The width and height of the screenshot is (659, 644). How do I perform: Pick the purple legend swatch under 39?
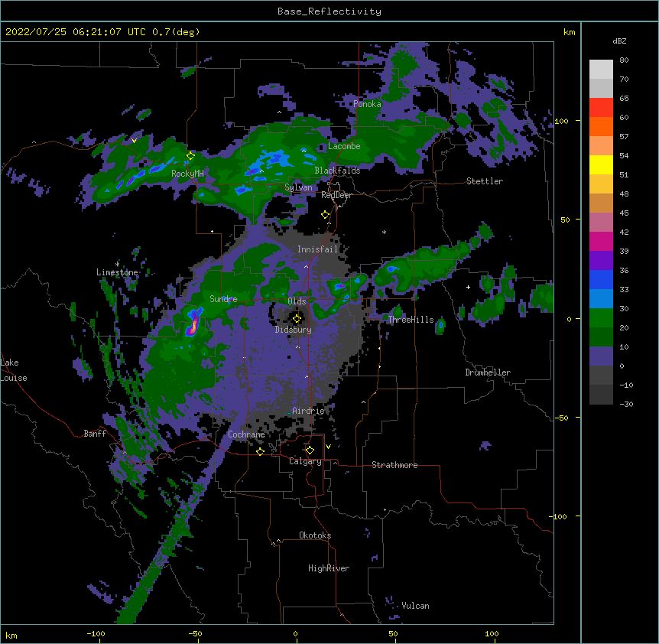pos(601,261)
